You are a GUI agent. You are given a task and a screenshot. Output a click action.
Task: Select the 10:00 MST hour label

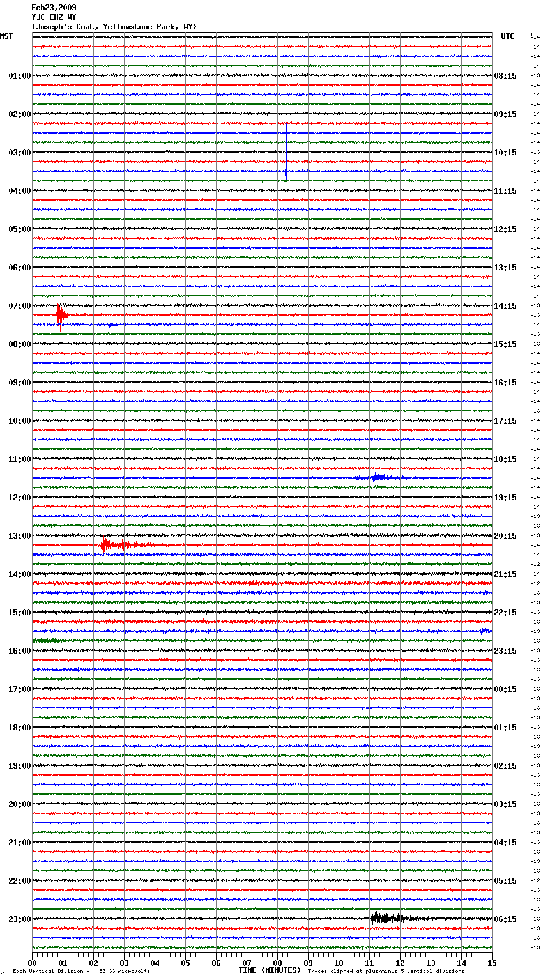(x=20, y=421)
